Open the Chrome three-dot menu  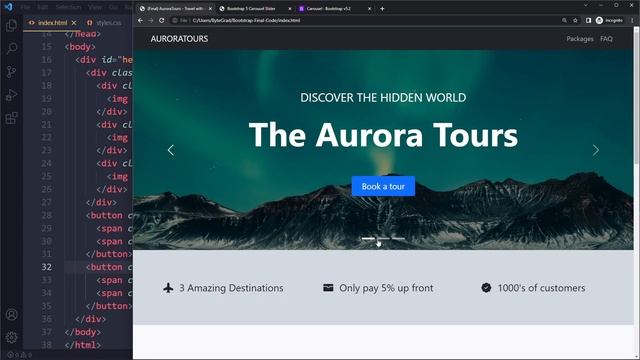(633, 20)
